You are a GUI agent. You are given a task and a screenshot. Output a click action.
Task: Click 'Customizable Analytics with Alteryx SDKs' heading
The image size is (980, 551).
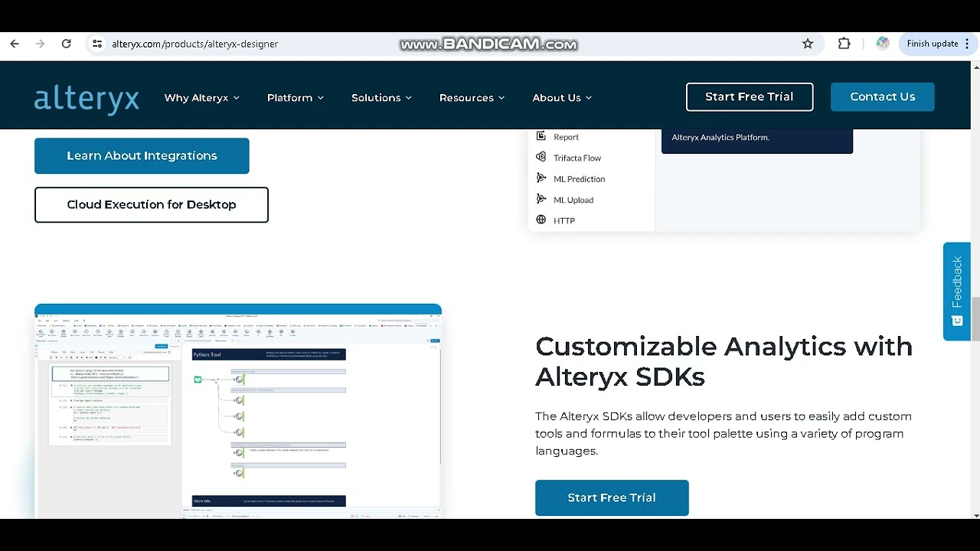[x=724, y=361]
